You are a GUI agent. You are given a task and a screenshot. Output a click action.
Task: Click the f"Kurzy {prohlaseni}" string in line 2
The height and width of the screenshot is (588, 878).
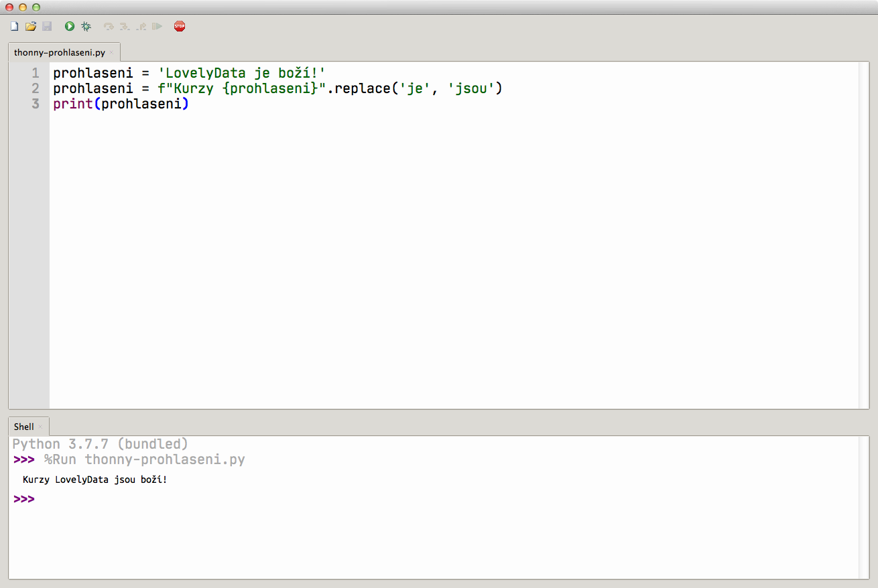coord(241,88)
